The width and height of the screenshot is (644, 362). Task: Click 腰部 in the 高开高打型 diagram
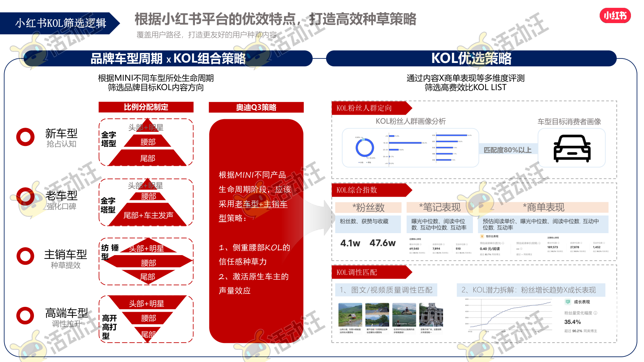click(x=148, y=318)
